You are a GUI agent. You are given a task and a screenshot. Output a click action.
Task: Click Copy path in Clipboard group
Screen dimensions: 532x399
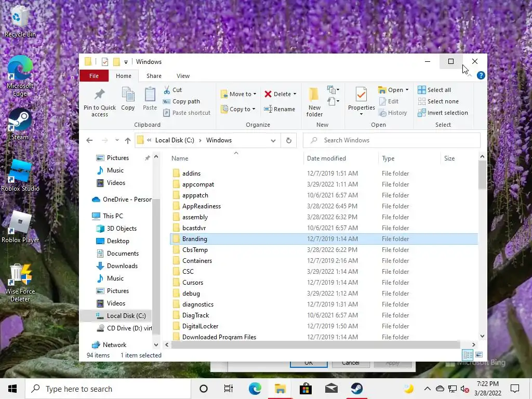tap(181, 101)
